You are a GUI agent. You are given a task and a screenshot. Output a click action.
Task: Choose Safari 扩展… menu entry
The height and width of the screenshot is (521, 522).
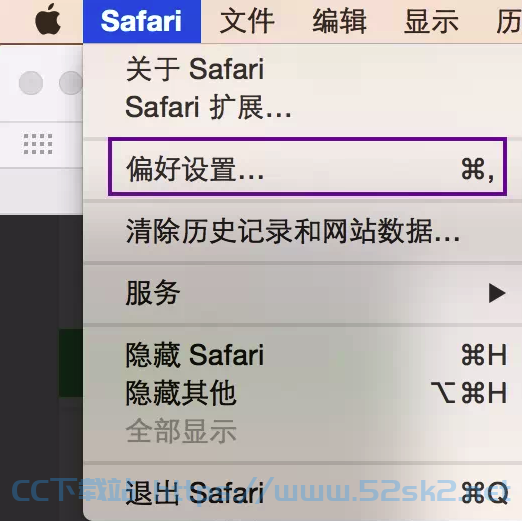pyautogui.click(x=302, y=107)
